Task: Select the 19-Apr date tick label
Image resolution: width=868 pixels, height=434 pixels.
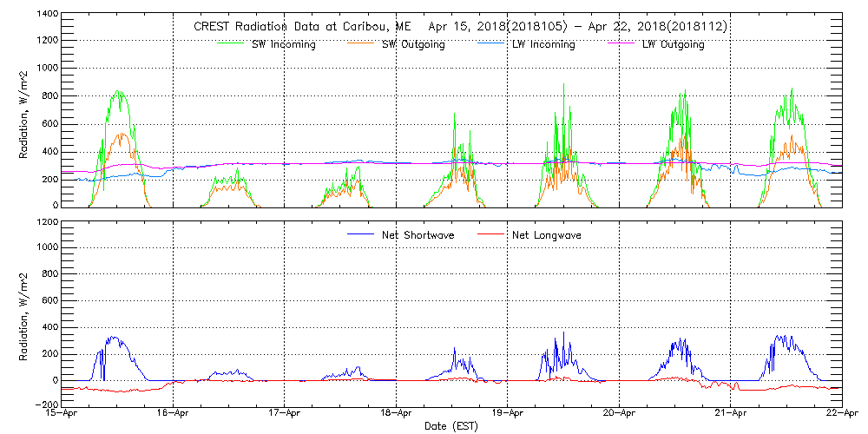Action: tap(508, 413)
